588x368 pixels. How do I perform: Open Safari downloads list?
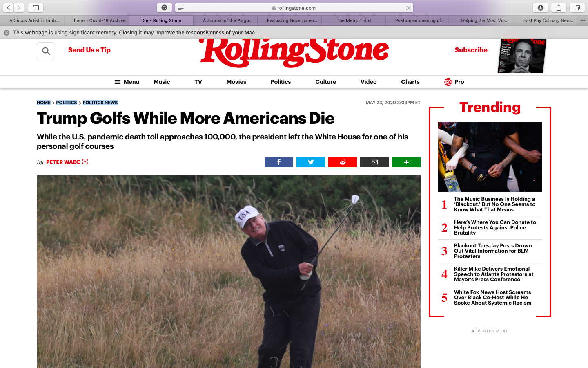540,8
